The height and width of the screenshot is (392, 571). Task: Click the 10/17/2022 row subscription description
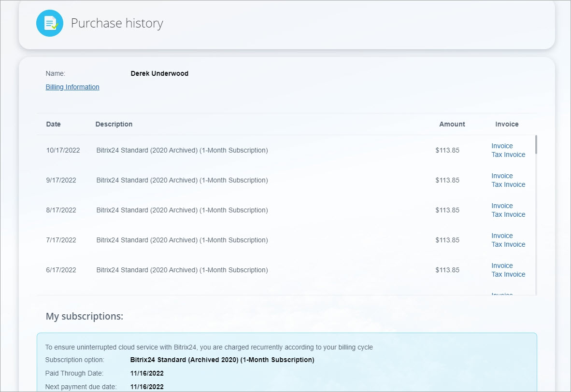182,150
